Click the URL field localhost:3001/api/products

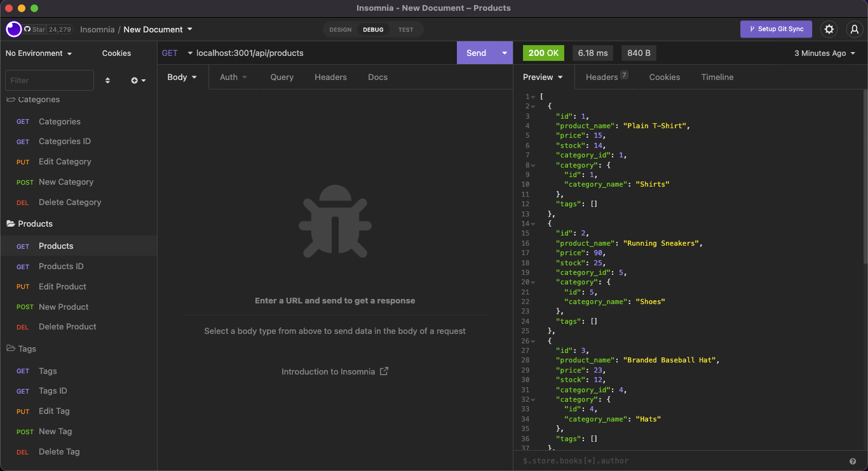324,53
